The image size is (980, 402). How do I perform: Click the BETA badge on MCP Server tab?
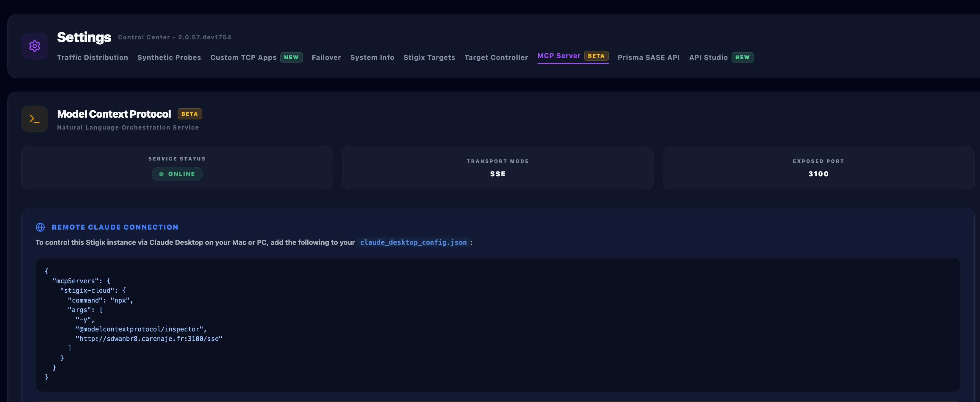click(596, 56)
